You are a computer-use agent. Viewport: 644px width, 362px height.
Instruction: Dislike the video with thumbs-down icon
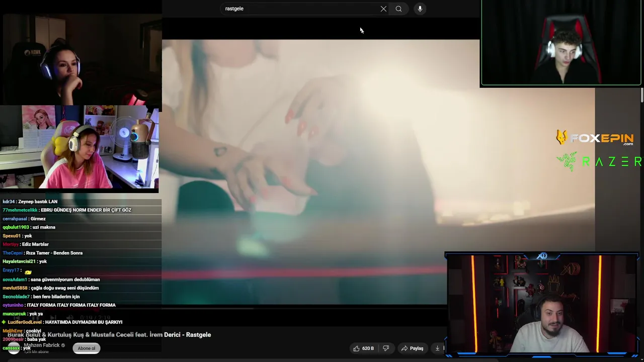coord(386,348)
